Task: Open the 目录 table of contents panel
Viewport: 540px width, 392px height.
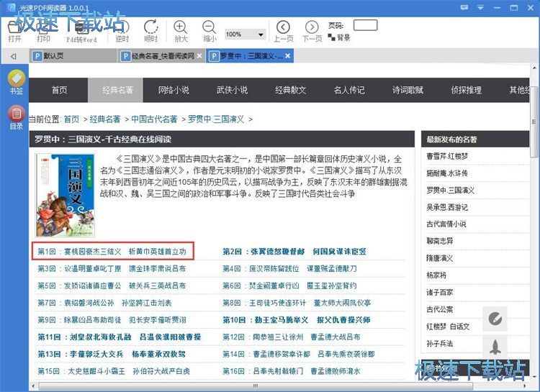Action: pyautogui.click(x=16, y=117)
